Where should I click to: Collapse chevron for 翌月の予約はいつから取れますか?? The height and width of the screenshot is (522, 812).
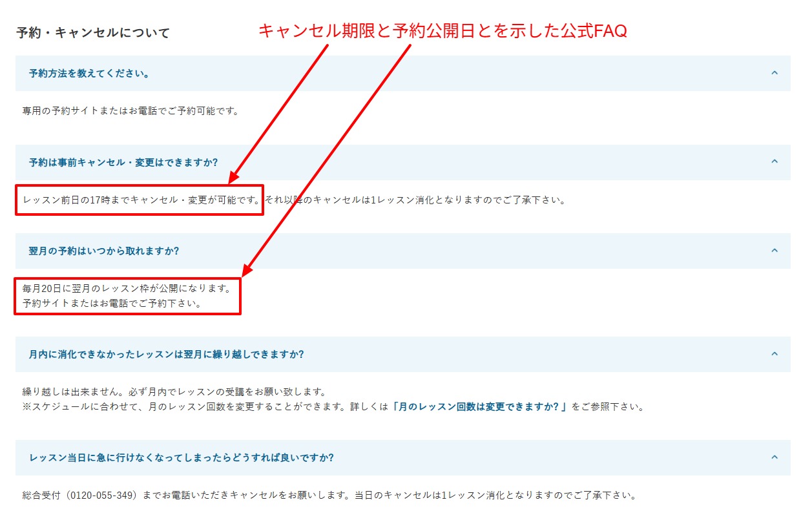click(775, 251)
